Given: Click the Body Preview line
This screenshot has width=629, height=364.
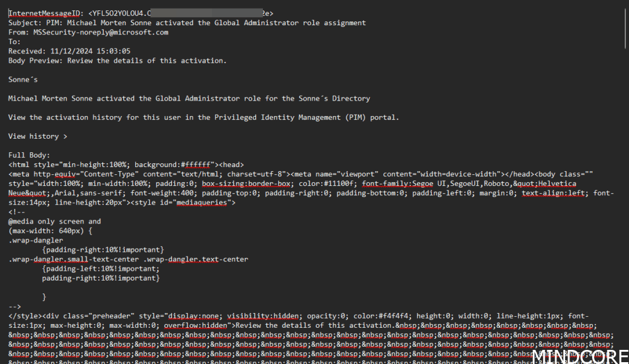Looking at the screenshot, I should click(x=117, y=61).
